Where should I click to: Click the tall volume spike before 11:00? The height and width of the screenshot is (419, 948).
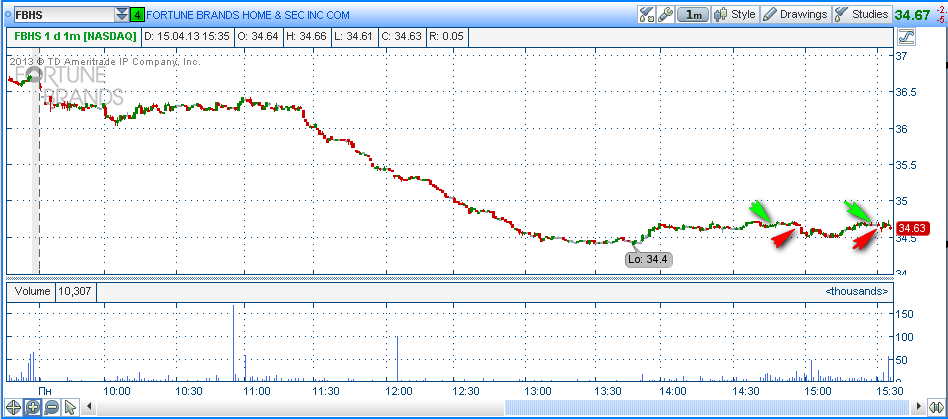[233, 343]
